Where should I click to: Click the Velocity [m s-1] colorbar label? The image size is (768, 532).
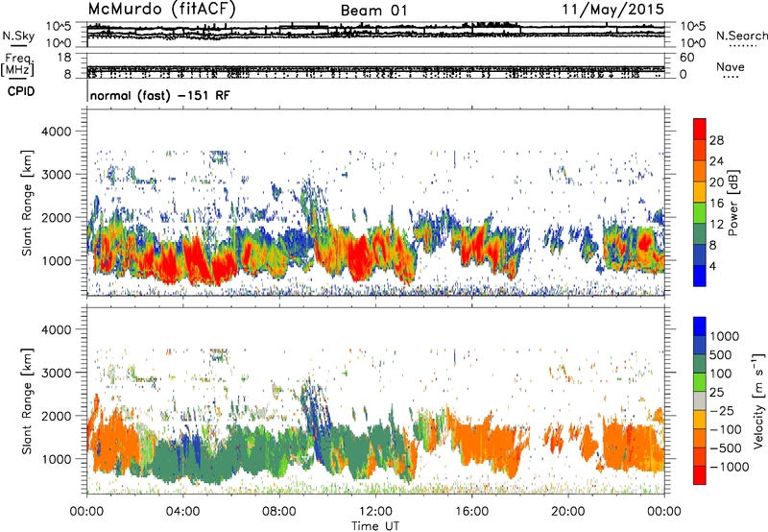click(758, 400)
